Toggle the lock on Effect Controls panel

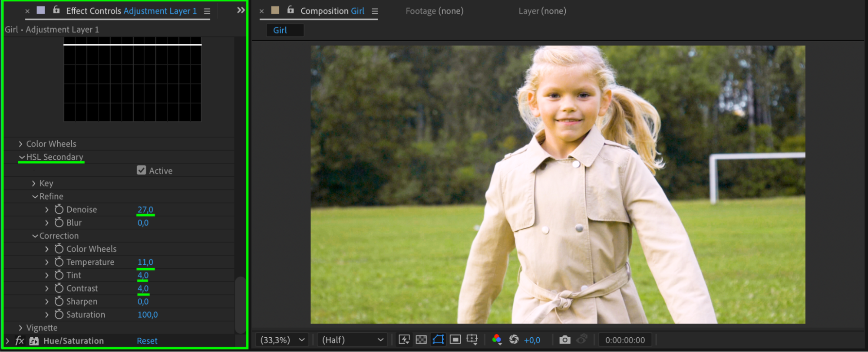[56, 10]
